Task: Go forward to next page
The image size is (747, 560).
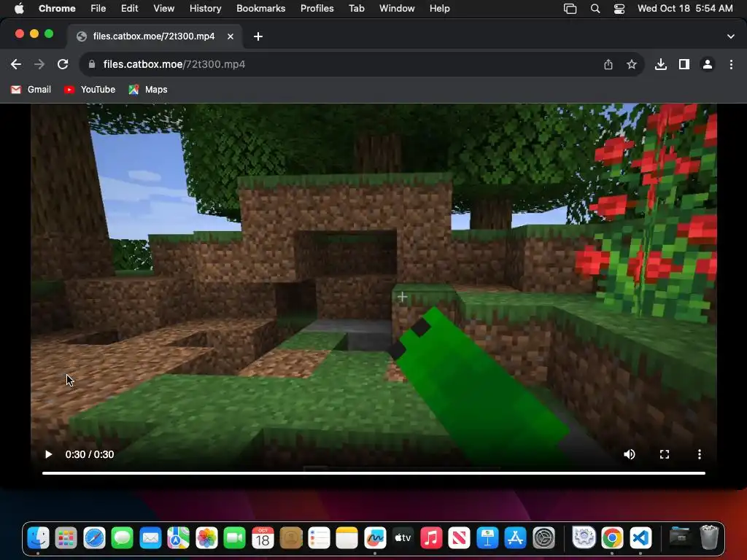Action: tap(39, 64)
